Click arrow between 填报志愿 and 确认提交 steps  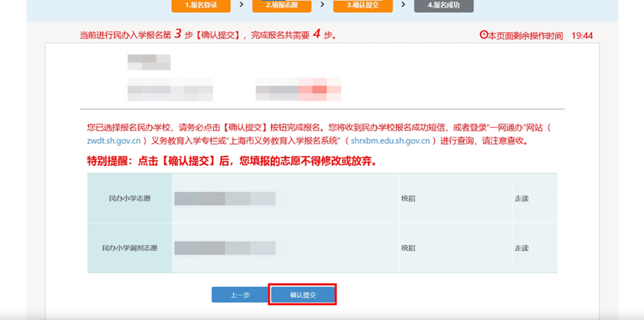coord(322,5)
